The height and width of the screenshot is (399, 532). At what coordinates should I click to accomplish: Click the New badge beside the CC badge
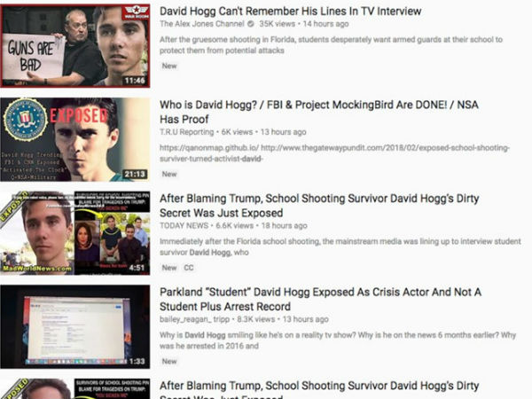pos(169,268)
